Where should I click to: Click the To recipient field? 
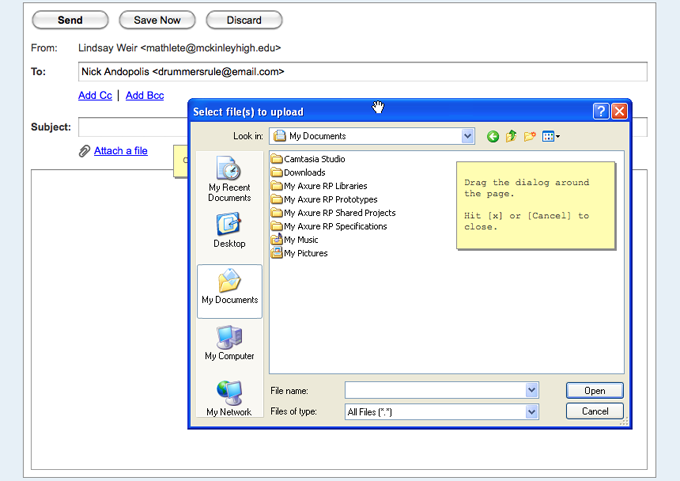pyautogui.click(x=363, y=72)
